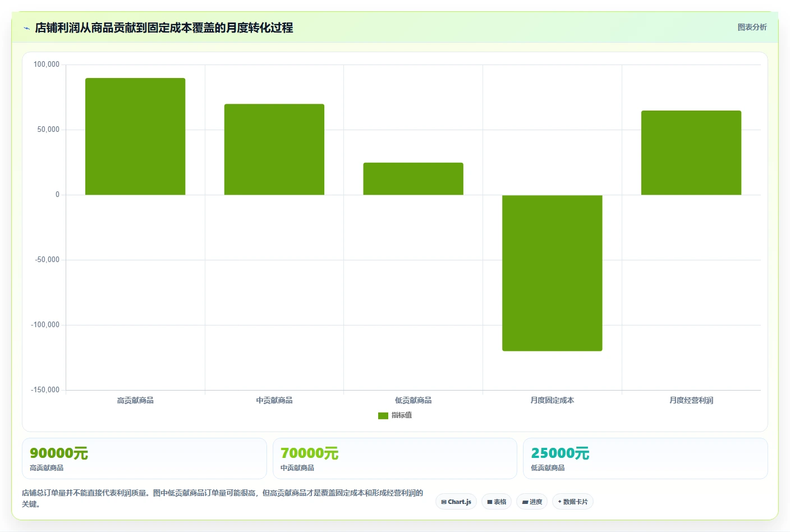Open the 图表分析 label in header
The image size is (790, 532).
[752, 27]
